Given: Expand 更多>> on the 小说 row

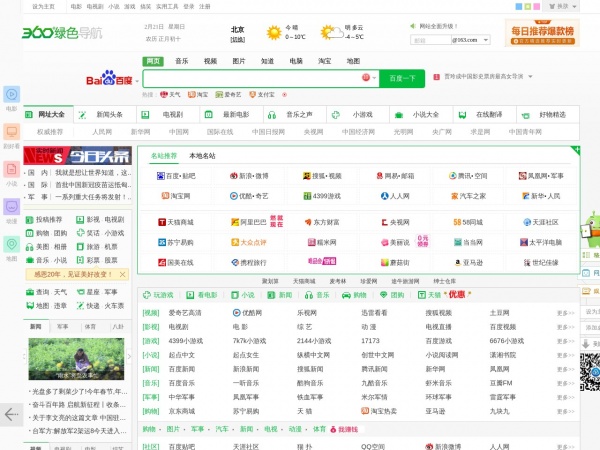Looking at the screenshot, I should pyautogui.click(x=566, y=355).
